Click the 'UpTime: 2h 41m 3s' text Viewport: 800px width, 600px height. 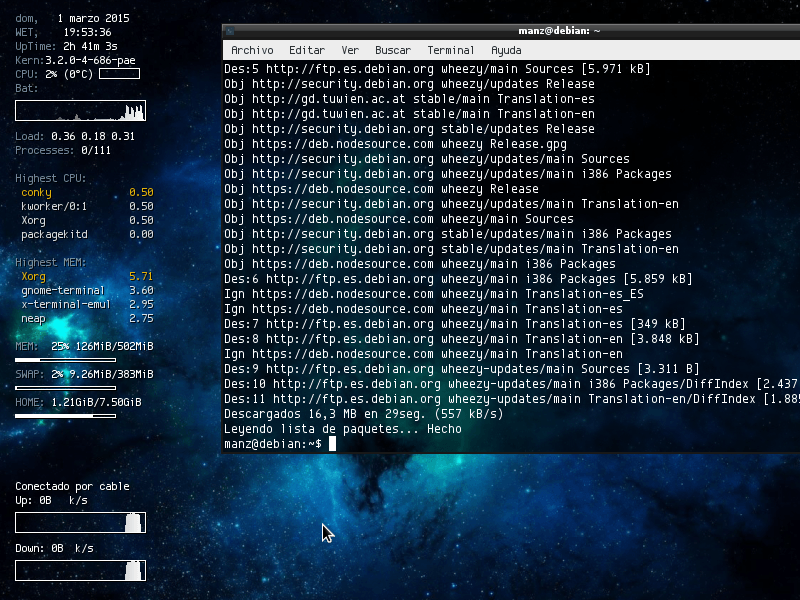(66, 46)
